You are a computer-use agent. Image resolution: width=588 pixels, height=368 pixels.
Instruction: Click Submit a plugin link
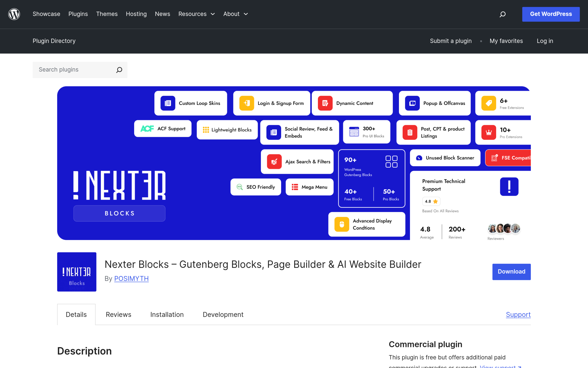(x=451, y=41)
